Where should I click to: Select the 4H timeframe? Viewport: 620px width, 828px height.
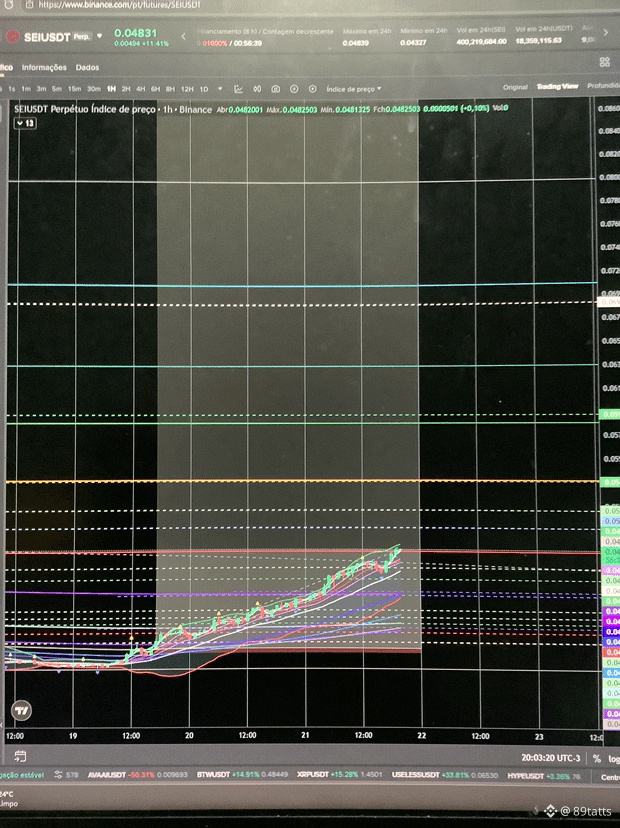140,89
